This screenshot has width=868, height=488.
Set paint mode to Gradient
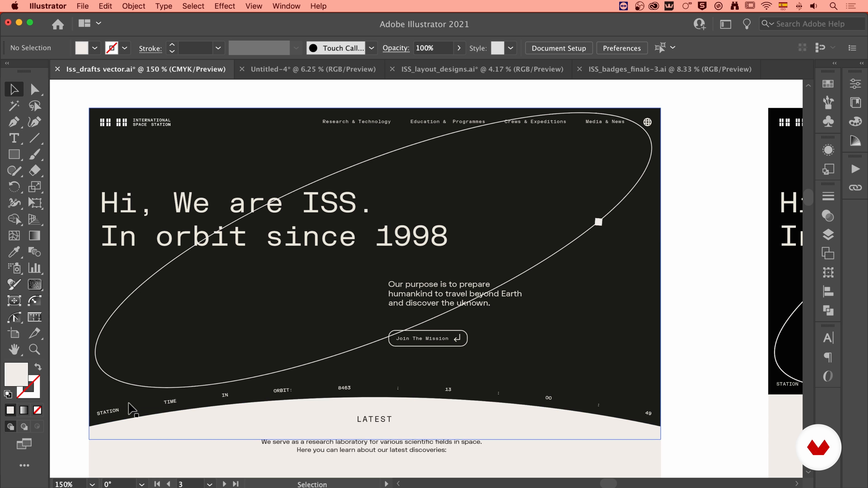24,410
